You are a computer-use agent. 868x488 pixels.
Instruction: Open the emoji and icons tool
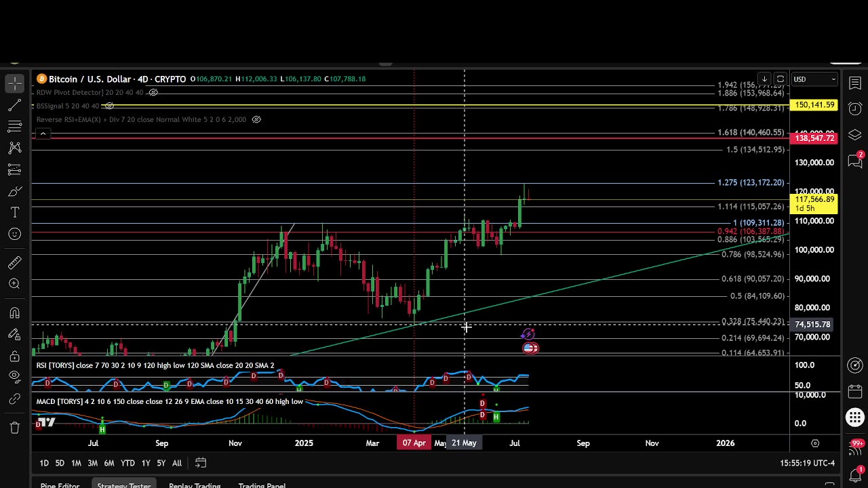pos(14,234)
